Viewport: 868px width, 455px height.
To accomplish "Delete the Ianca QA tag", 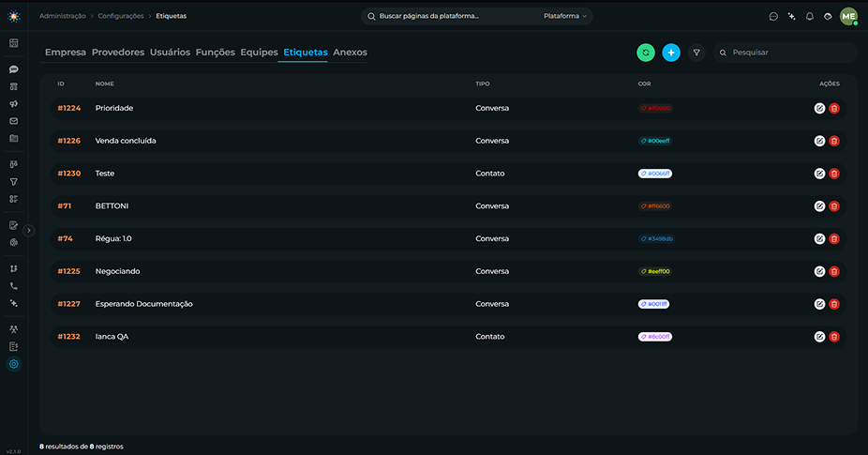I will tap(834, 337).
